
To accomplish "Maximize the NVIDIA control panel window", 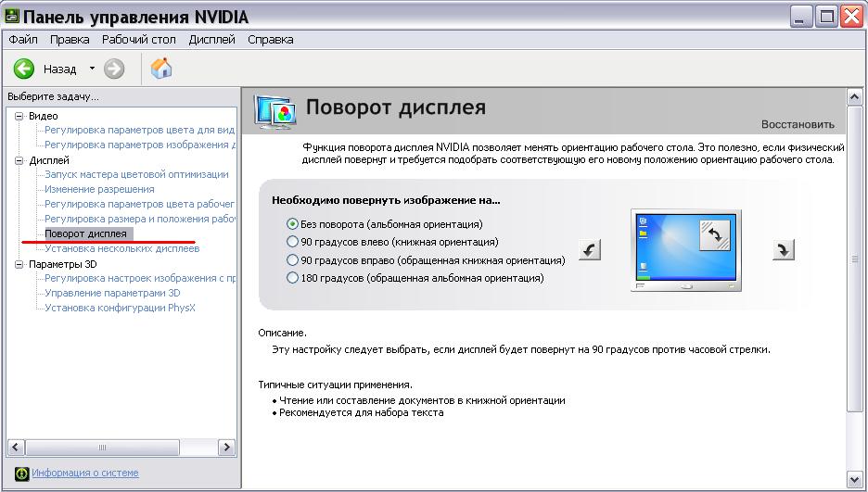I will pyautogui.click(x=827, y=16).
